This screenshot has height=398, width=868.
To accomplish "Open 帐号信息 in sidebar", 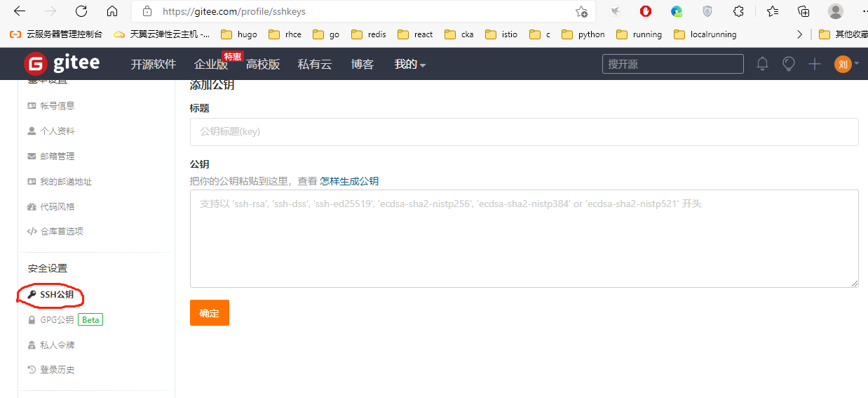I will point(50,106).
